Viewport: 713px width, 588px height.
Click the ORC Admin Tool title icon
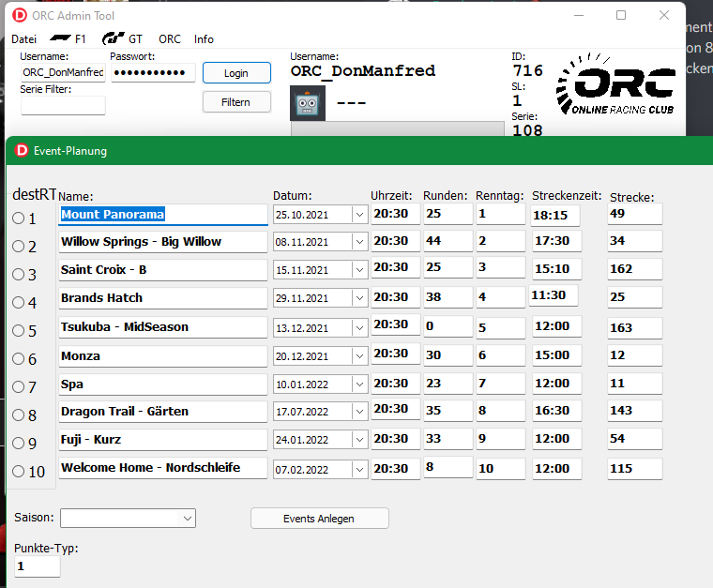[20, 15]
